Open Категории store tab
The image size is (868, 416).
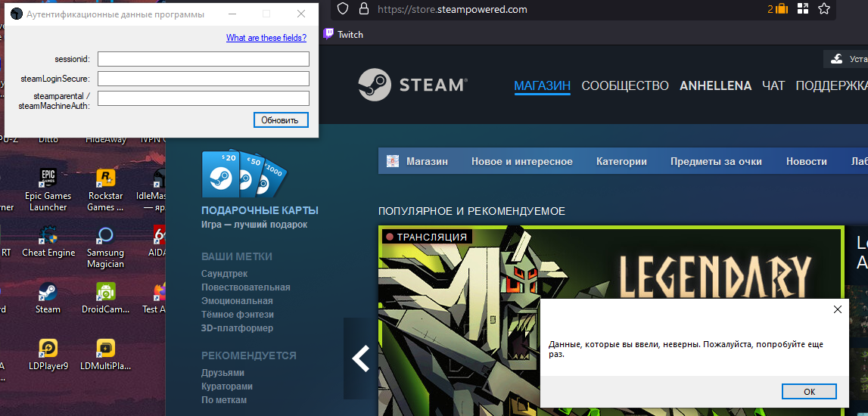coord(621,162)
